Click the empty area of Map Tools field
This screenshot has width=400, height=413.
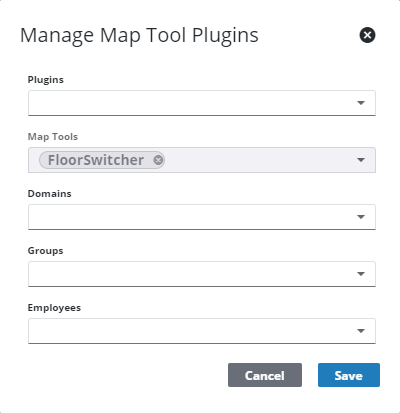click(x=260, y=160)
